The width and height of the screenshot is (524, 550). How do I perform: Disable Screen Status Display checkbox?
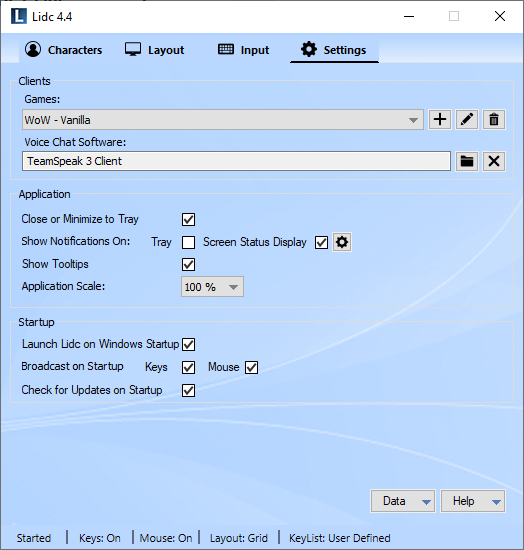tap(321, 242)
